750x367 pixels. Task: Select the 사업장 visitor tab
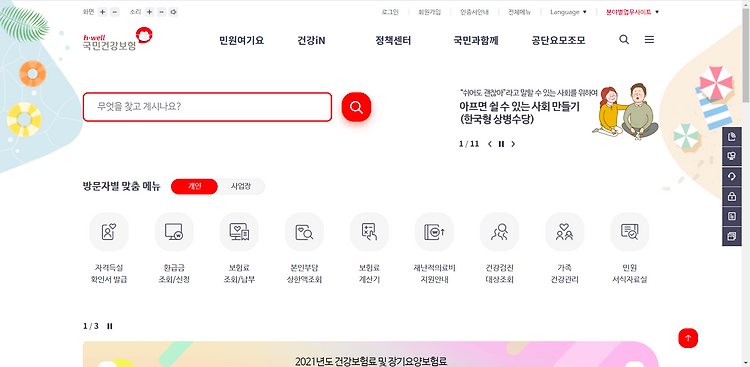pyautogui.click(x=241, y=187)
